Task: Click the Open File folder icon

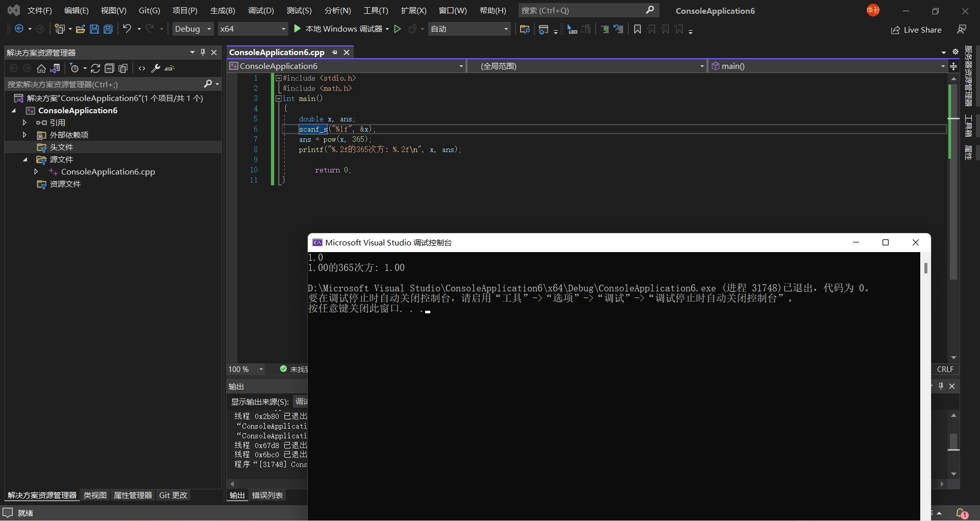Action: pos(80,29)
